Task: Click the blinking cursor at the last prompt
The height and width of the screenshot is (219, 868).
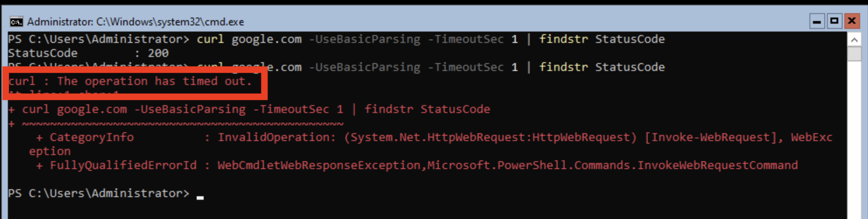Action: point(200,197)
